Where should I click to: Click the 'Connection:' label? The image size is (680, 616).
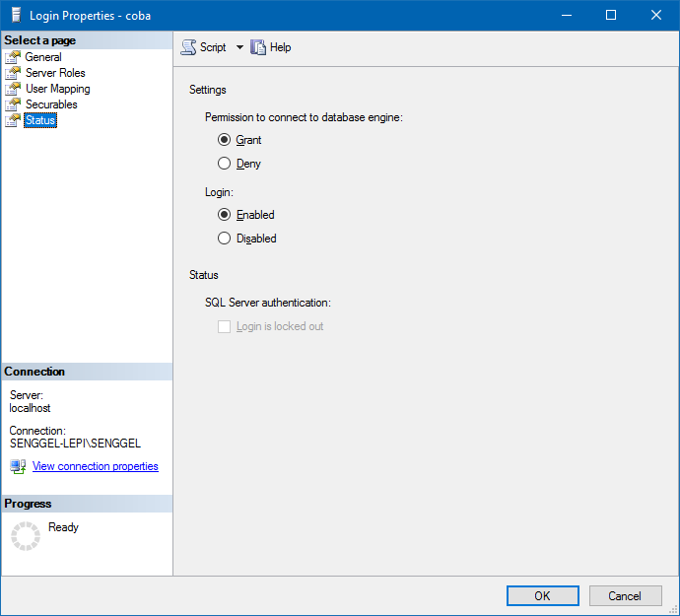click(x=37, y=431)
